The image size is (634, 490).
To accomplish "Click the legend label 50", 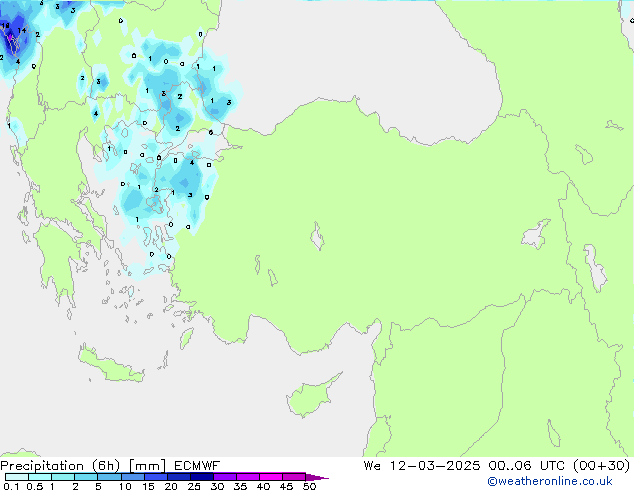I will tap(309, 486).
